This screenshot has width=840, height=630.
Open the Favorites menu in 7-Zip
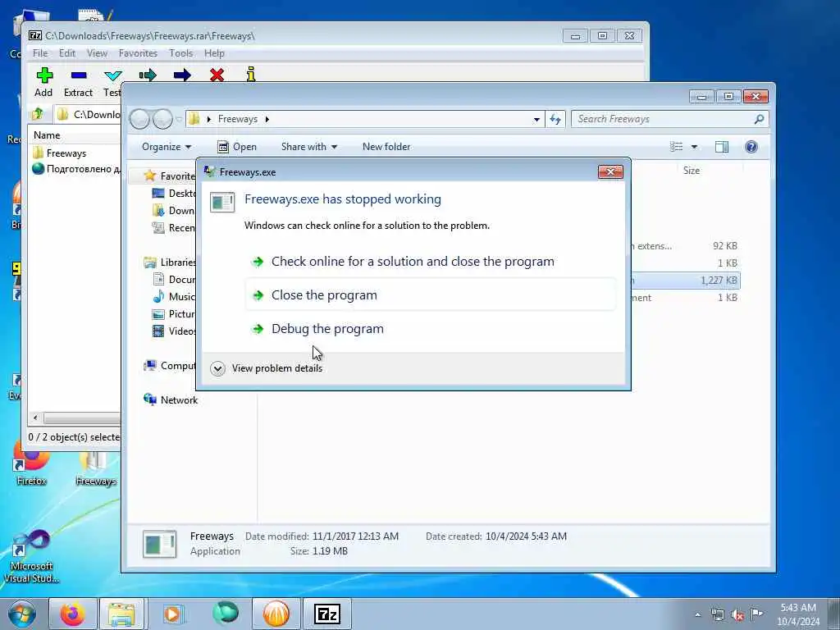[x=138, y=53]
